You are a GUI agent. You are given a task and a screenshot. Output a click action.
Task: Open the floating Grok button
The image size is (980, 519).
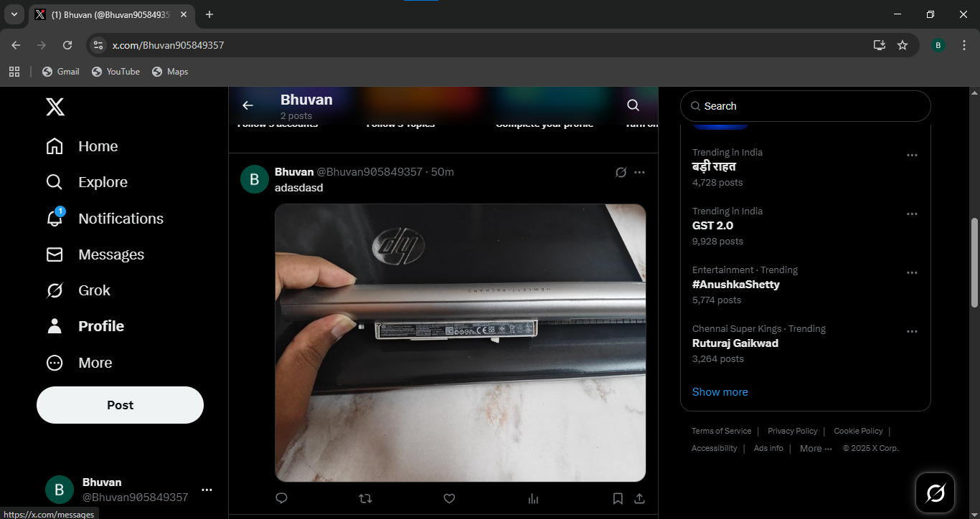coord(935,492)
